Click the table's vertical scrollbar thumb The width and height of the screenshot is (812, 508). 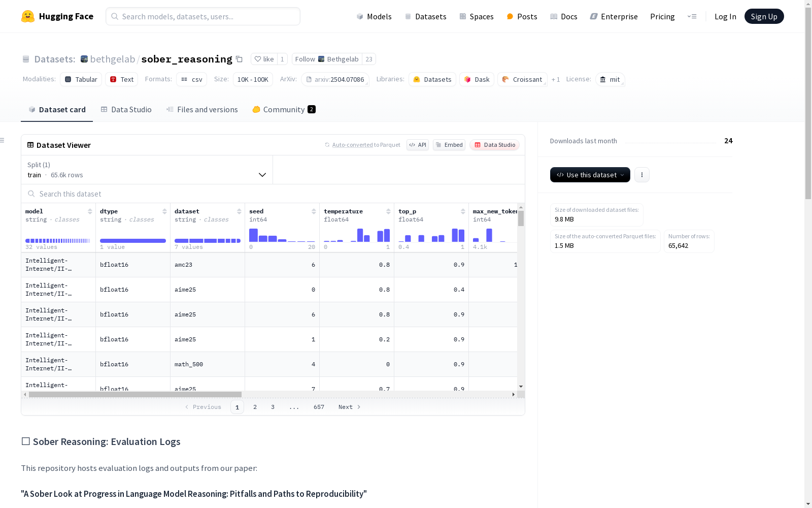[x=521, y=218]
